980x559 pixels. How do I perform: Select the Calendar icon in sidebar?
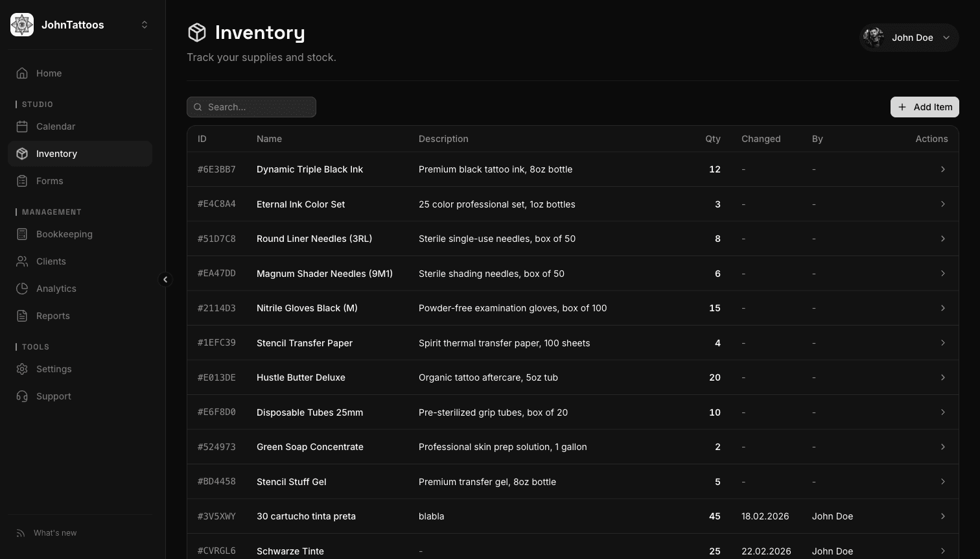point(23,126)
